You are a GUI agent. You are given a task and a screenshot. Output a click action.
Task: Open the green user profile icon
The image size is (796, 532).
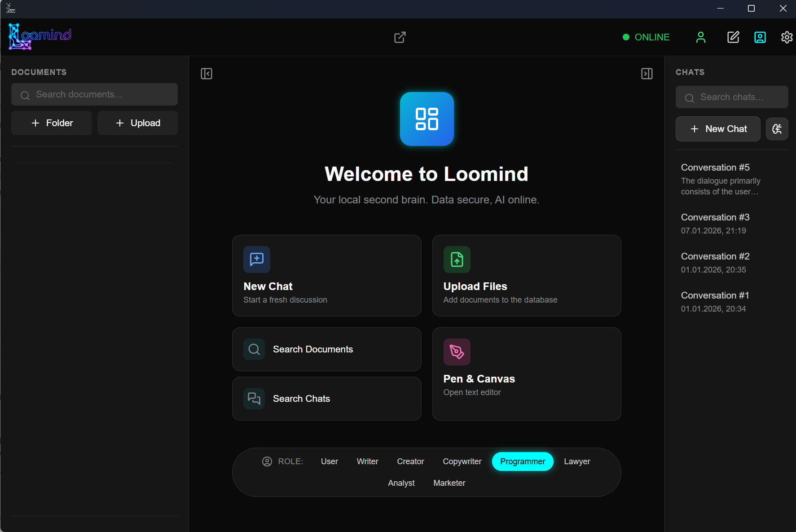(701, 37)
